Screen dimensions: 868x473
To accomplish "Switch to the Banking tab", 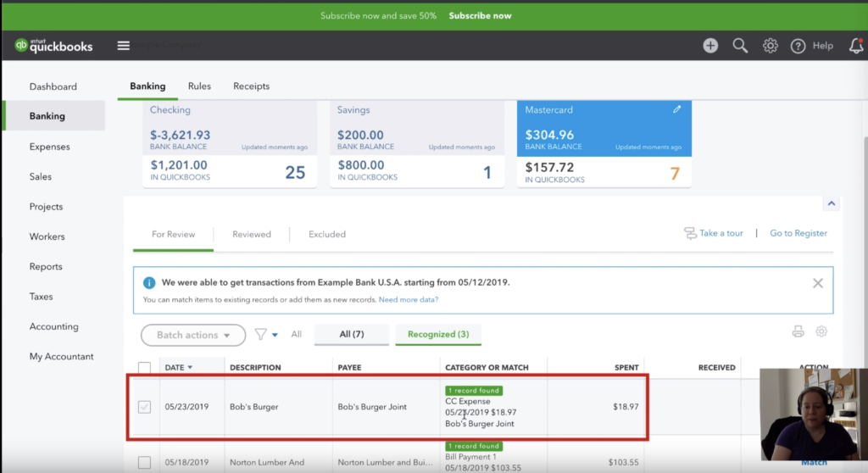I will pos(147,86).
